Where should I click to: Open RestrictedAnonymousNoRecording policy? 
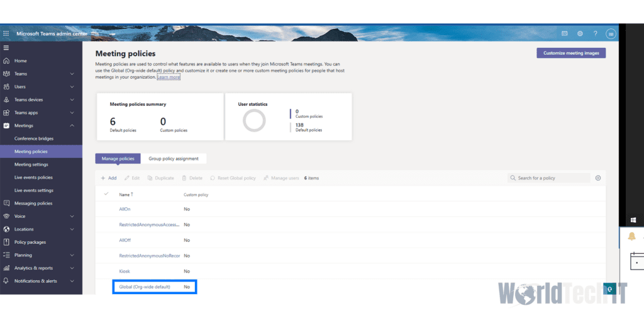(150, 256)
